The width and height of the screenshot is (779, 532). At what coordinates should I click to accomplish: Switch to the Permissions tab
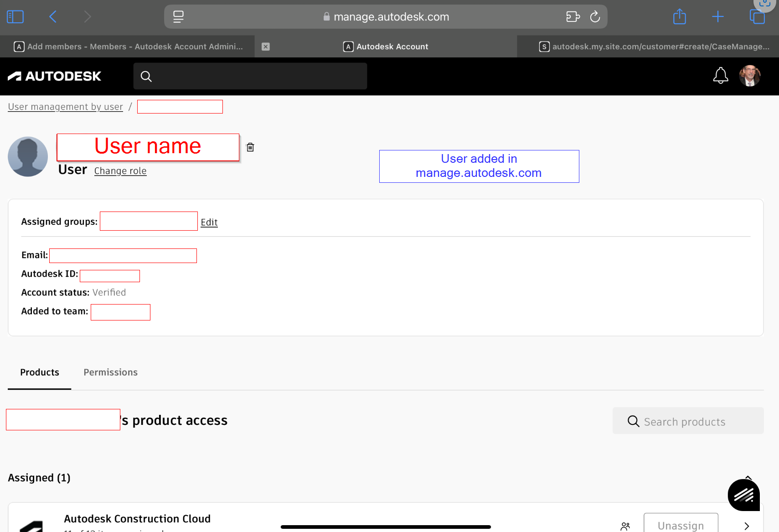coord(110,372)
